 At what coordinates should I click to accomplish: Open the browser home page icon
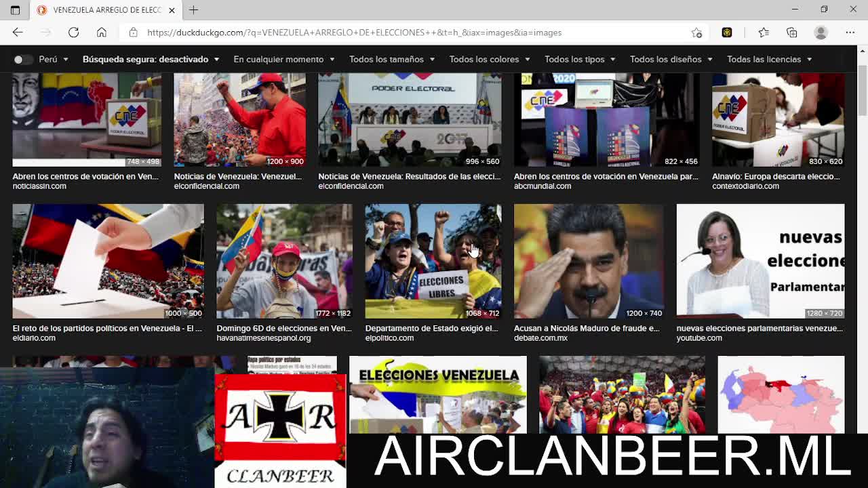pyautogui.click(x=102, y=33)
